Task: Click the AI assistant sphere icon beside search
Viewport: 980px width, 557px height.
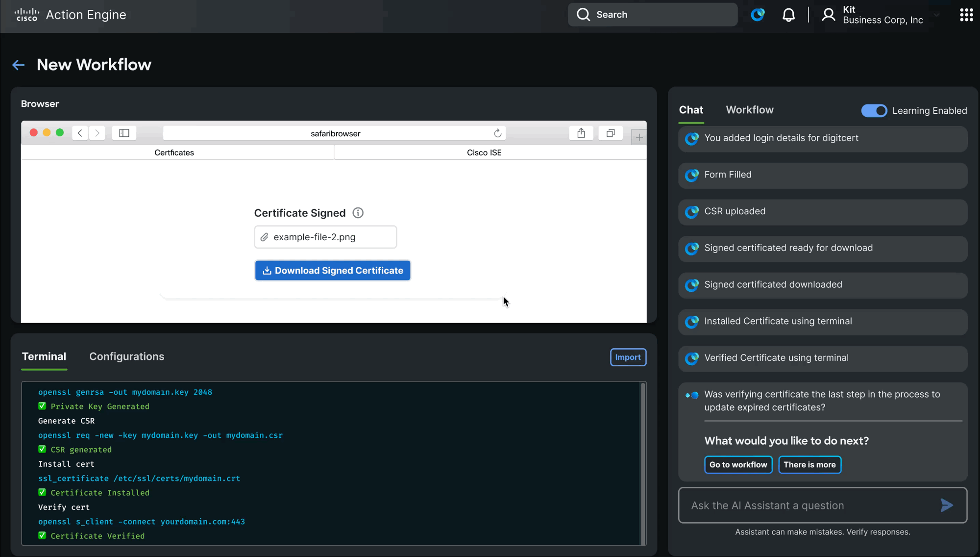Action: 758,15
